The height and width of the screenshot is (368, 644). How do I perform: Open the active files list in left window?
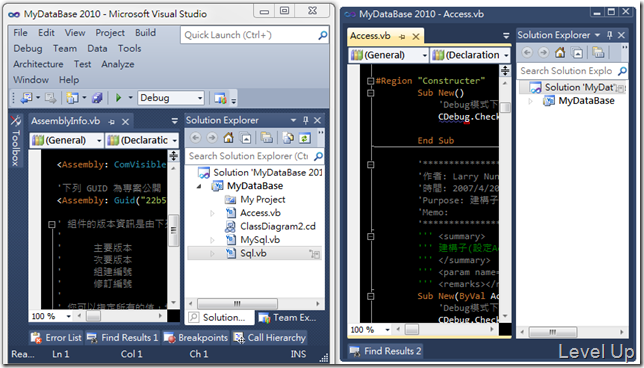[175, 121]
